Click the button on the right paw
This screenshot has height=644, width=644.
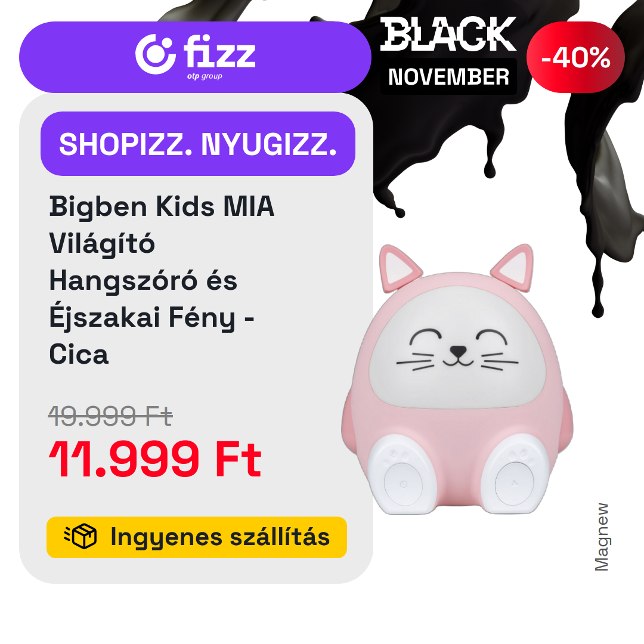pyautogui.click(x=515, y=484)
